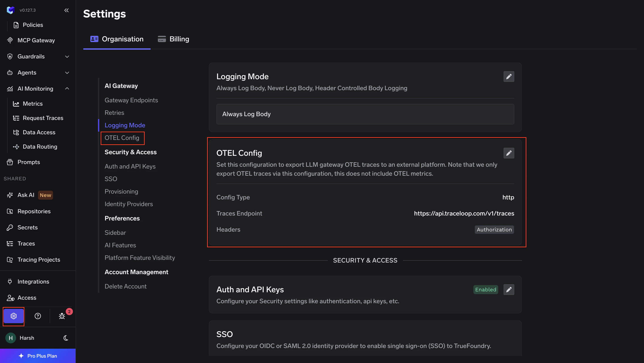Switch to the Billing tab
The image size is (644, 363).
click(173, 39)
